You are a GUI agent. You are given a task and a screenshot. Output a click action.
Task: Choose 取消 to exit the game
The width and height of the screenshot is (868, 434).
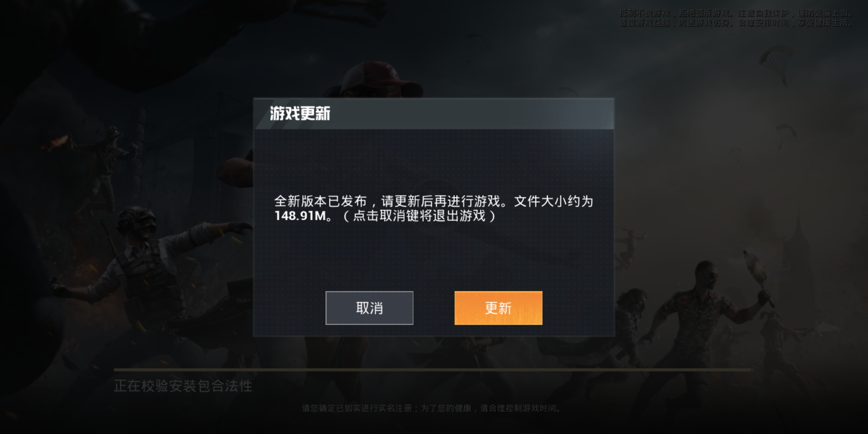[369, 308]
